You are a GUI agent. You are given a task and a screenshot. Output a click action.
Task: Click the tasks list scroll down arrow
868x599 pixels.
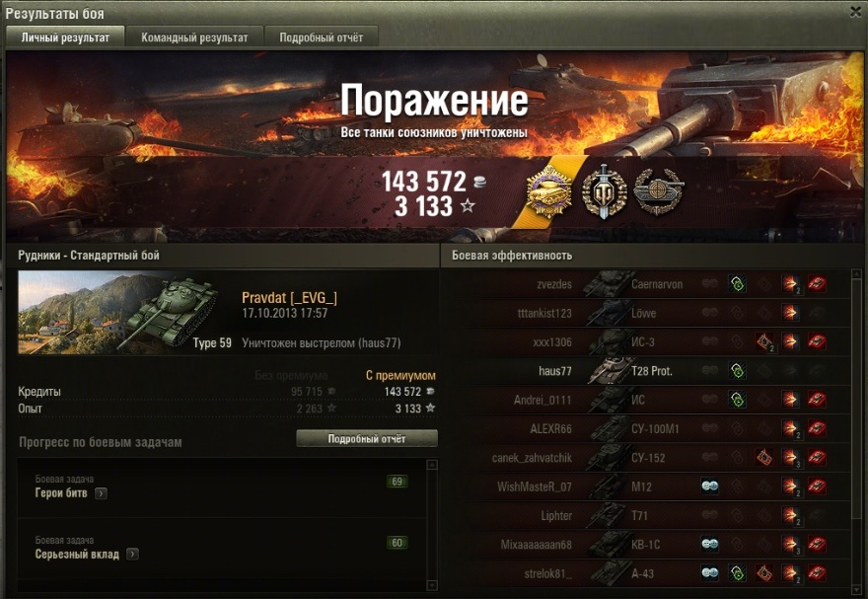[432, 585]
